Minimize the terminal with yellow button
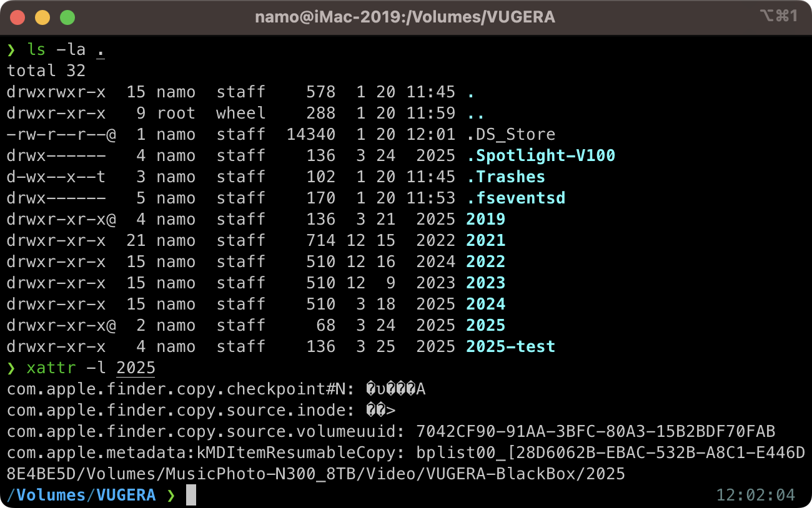The height and width of the screenshot is (508, 812). pos(42,17)
